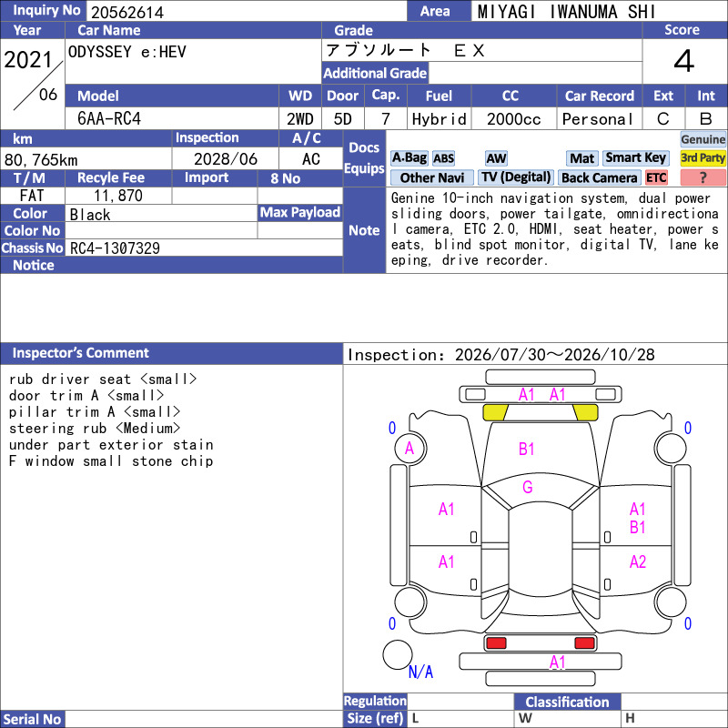
Task: Click the G mark on the windshield
Action: (x=528, y=487)
